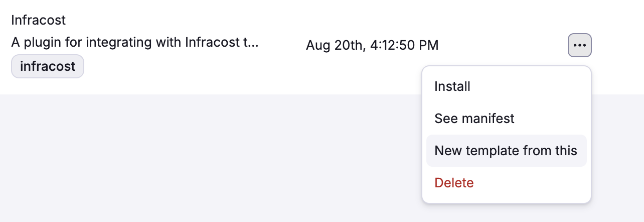644x222 pixels.
Task: Select the Infracost row title text
Action: (39, 21)
